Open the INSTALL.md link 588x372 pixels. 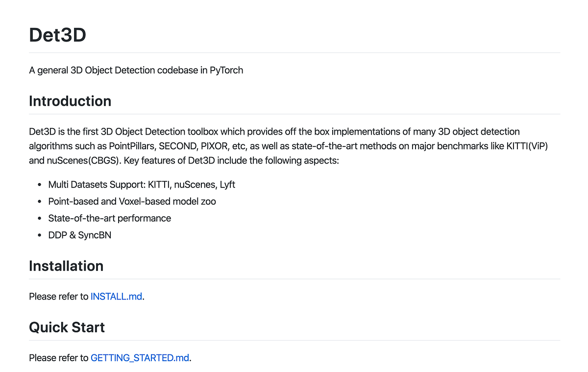pos(116,297)
